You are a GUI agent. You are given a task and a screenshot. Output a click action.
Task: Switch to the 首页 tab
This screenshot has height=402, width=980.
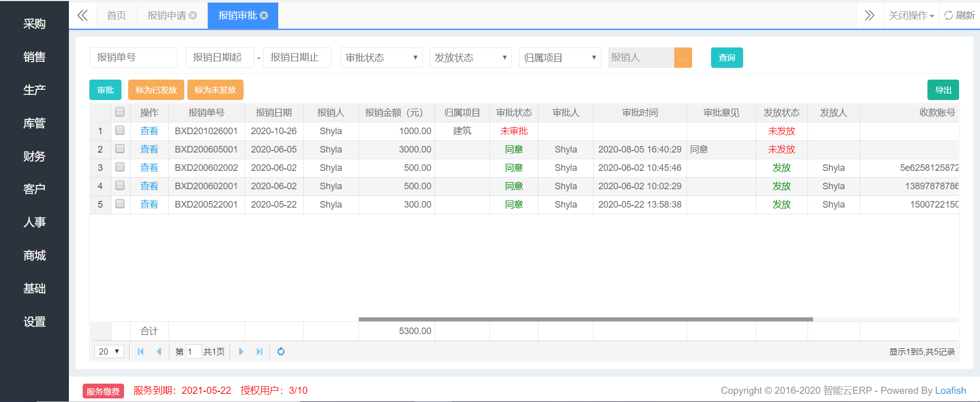tap(116, 15)
